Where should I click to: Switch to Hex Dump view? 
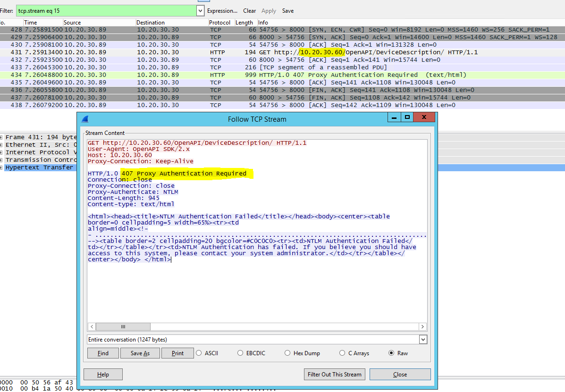click(x=287, y=353)
